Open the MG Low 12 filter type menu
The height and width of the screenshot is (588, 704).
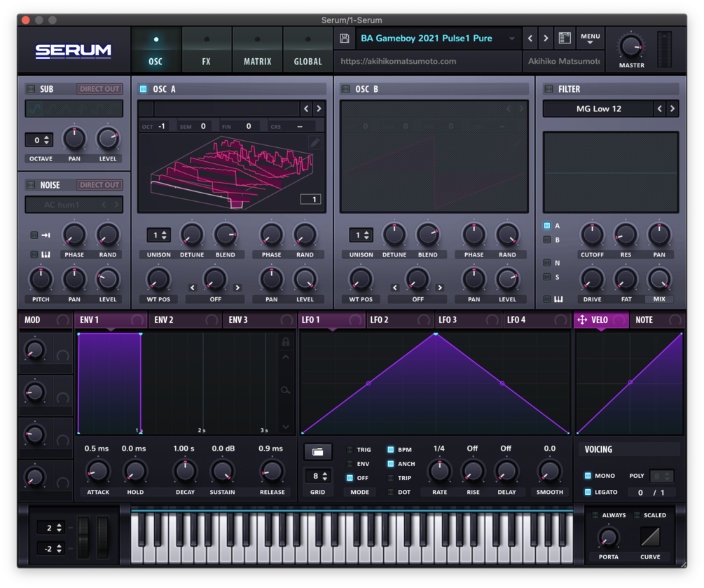pyautogui.click(x=598, y=109)
